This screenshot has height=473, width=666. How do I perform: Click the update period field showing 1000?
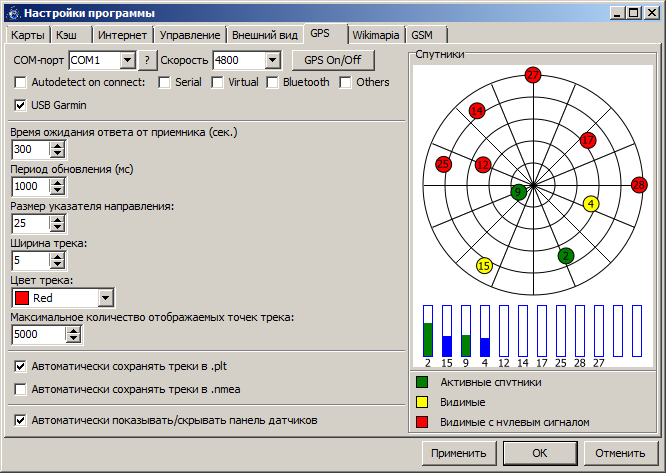pyautogui.click(x=30, y=187)
